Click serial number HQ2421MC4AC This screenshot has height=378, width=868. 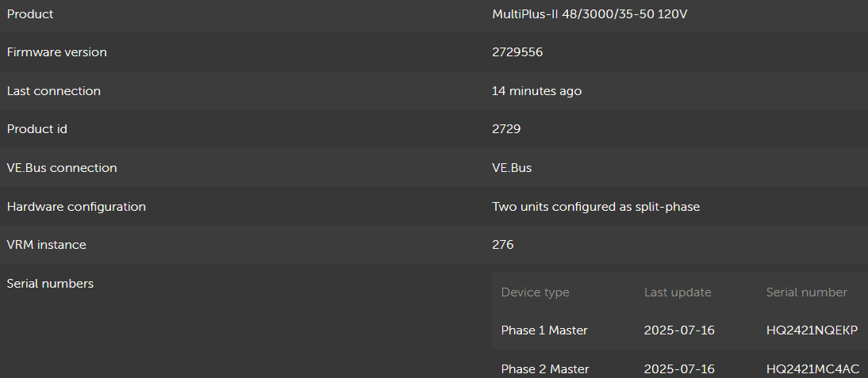pyautogui.click(x=812, y=369)
